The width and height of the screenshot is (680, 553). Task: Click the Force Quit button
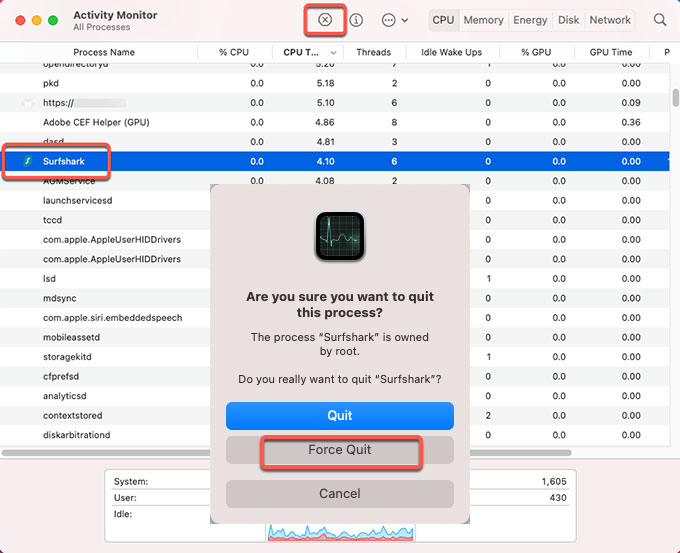[x=340, y=450]
